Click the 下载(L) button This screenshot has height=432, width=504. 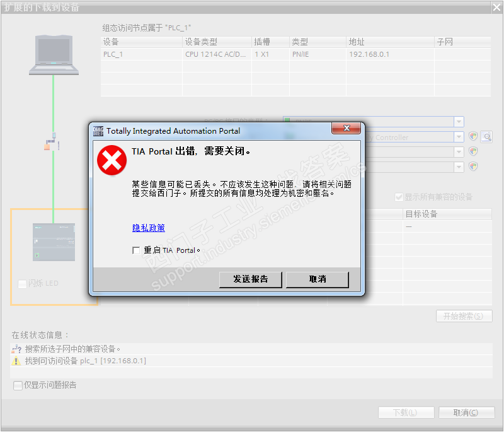[406, 412]
